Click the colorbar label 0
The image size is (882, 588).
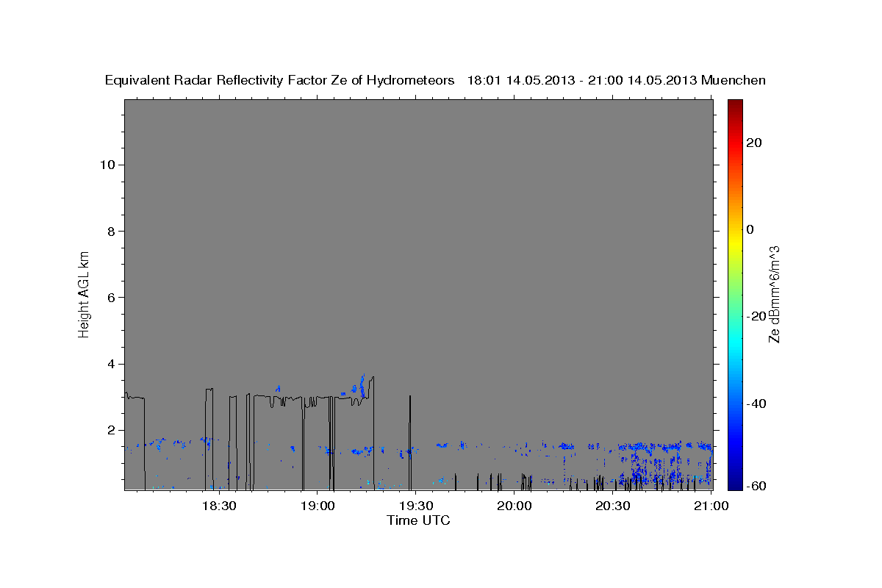coord(750,229)
